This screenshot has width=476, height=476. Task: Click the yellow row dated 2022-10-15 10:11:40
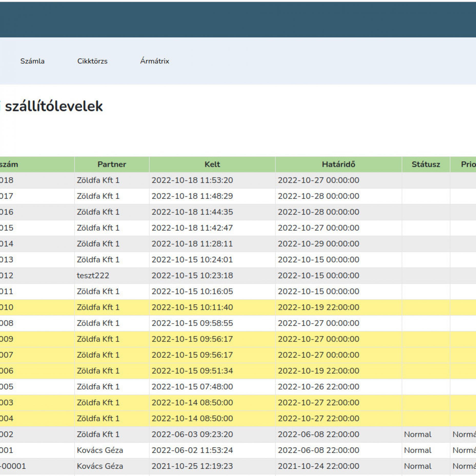click(x=192, y=307)
